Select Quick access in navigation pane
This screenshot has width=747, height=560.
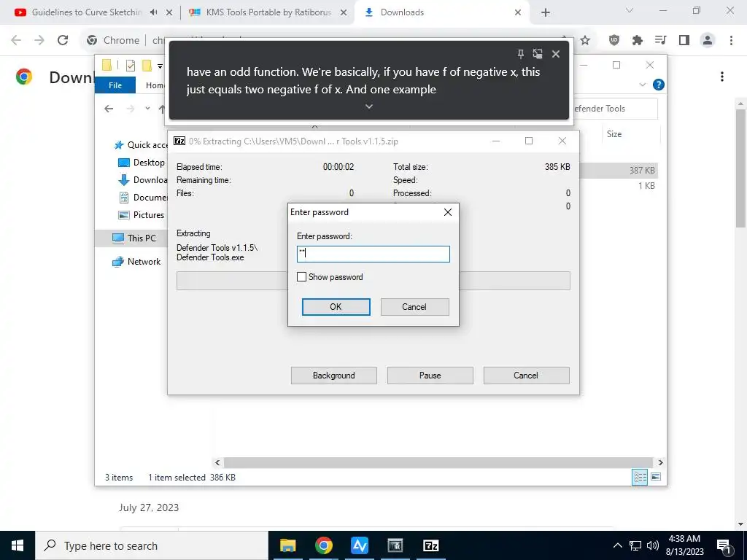coord(142,145)
